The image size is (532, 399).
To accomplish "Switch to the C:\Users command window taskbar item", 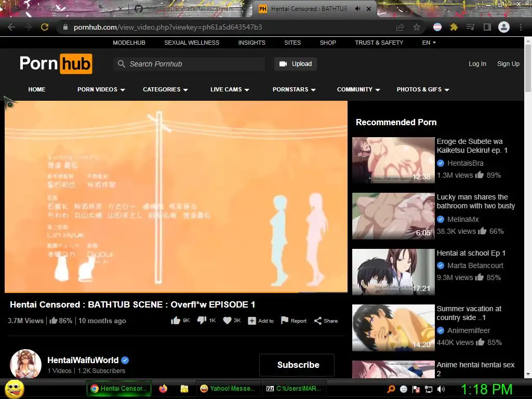I will (x=294, y=389).
